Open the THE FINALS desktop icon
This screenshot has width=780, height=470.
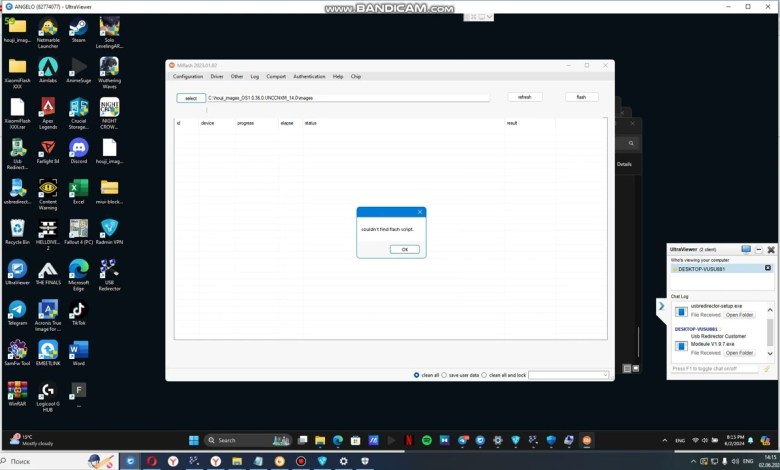[48, 272]
